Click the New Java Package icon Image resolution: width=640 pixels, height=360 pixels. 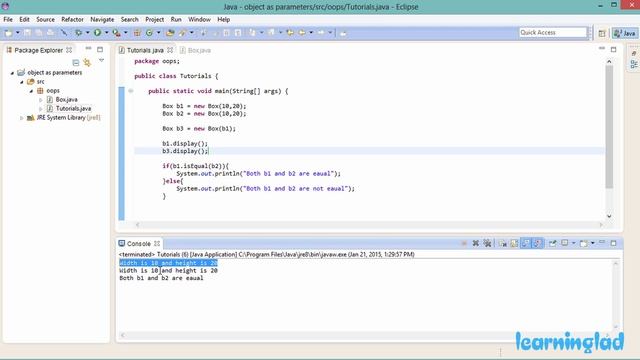pyautogui.click(x=137, y=33)
